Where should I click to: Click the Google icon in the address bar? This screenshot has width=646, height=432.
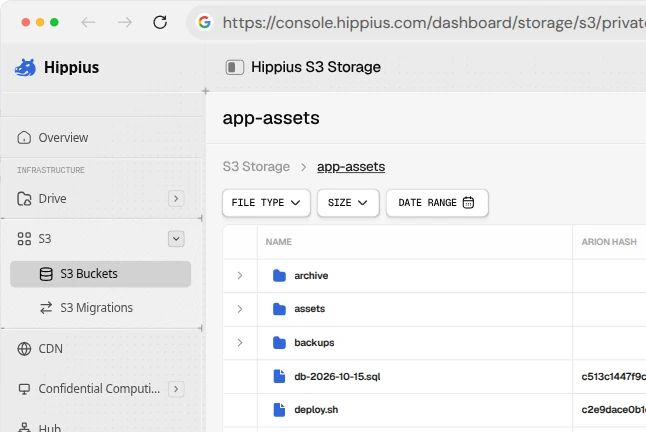coord(204,22)
